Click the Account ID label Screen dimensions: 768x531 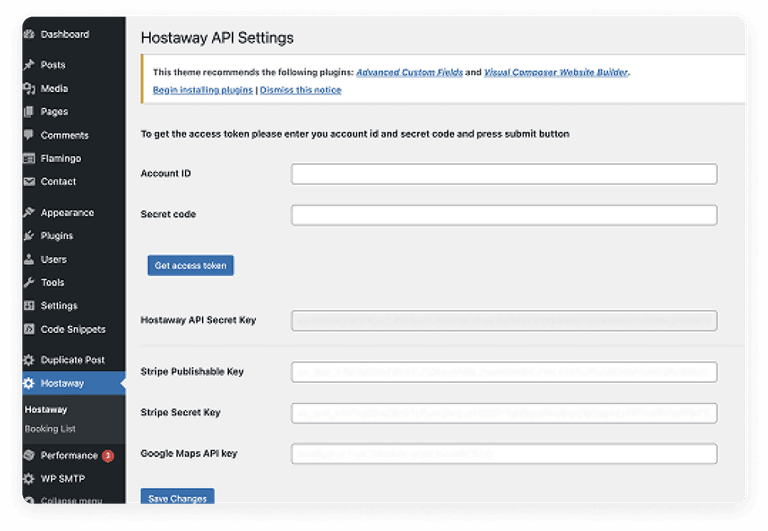166,173
